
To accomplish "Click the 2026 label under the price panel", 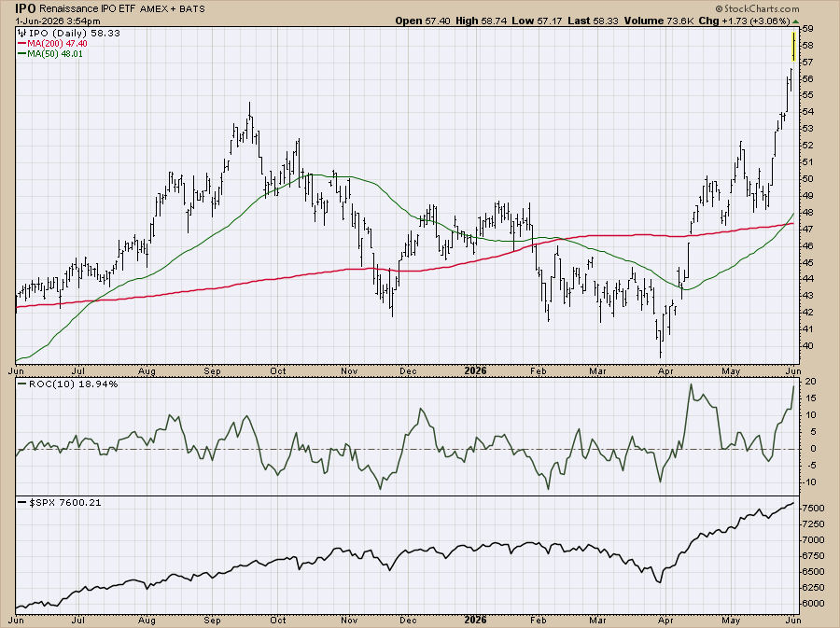I will coord(475,371).
